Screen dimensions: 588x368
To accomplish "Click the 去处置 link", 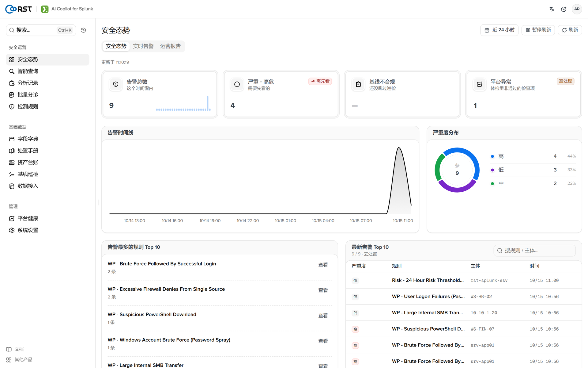I will coord(371,254).
